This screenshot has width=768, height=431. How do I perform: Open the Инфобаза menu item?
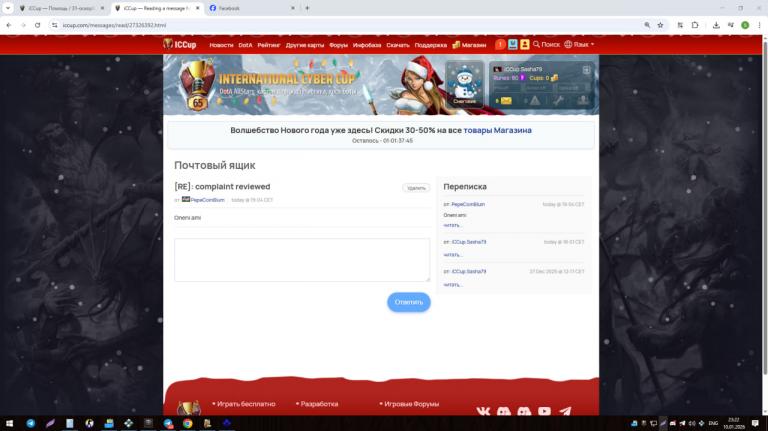click(367, 45)
